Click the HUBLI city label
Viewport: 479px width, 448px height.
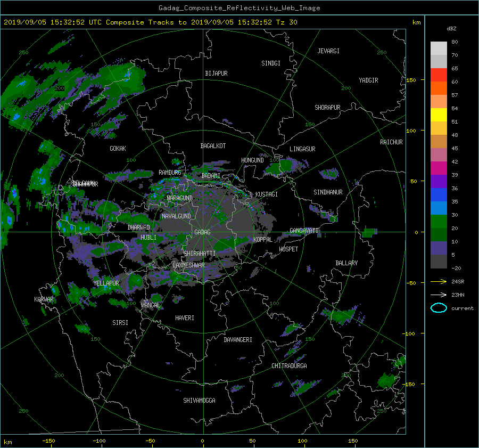[x=148, y=237]
